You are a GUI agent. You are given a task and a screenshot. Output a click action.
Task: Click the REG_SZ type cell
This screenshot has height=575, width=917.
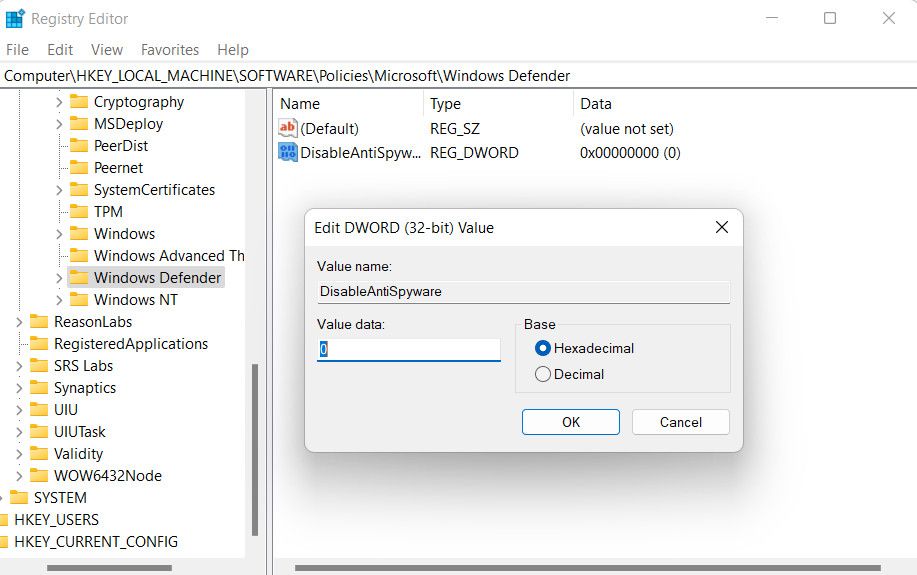[455, 129]
